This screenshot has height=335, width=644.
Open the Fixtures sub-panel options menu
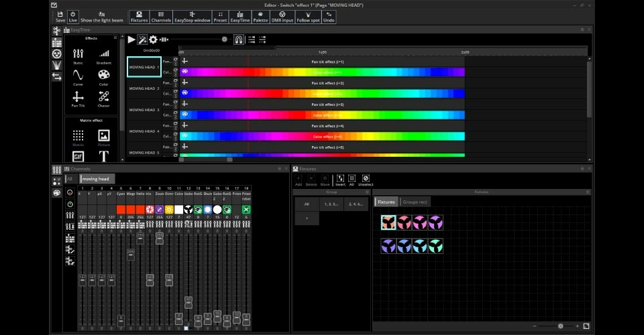click(x=588, y=192)
